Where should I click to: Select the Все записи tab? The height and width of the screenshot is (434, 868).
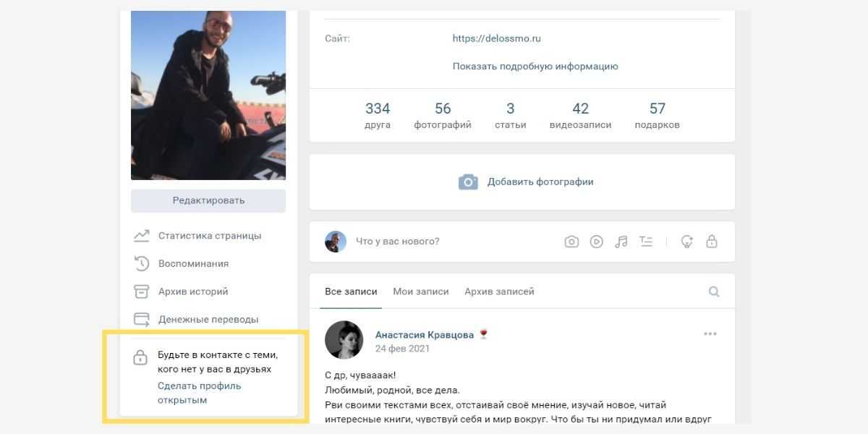351,292
